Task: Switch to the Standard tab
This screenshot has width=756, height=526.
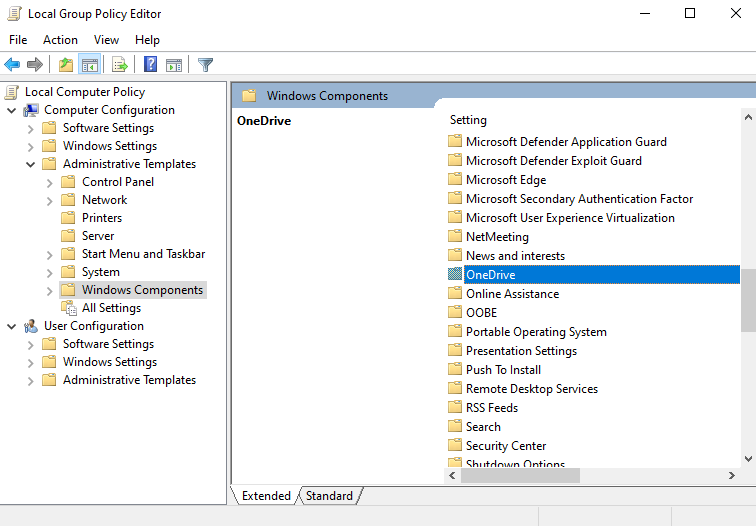Action: pos(330,496)
